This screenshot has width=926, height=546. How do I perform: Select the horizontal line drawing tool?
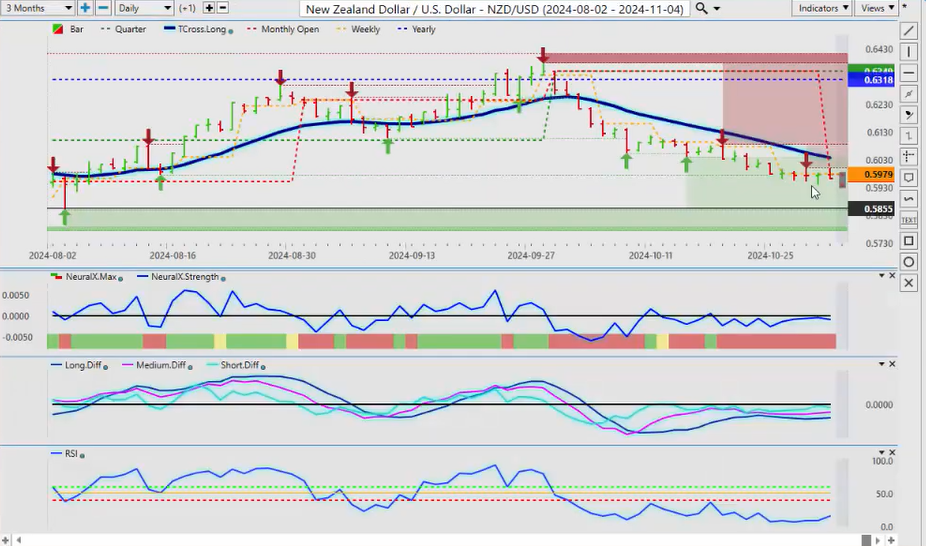point(908,73)
